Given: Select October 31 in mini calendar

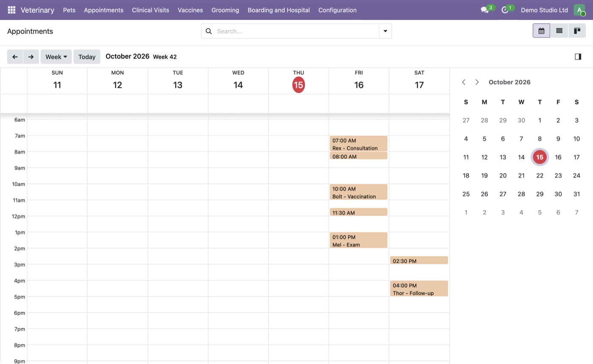Looking at the screenshot, I should click(x=576, y=194).
